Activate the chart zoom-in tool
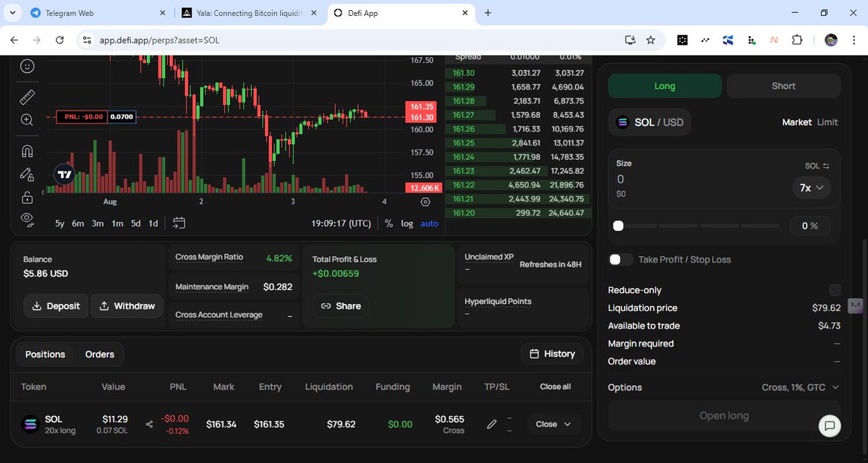The width and height of the screenshot is (868, 463). pyautogui.click(x=27, y=120)
